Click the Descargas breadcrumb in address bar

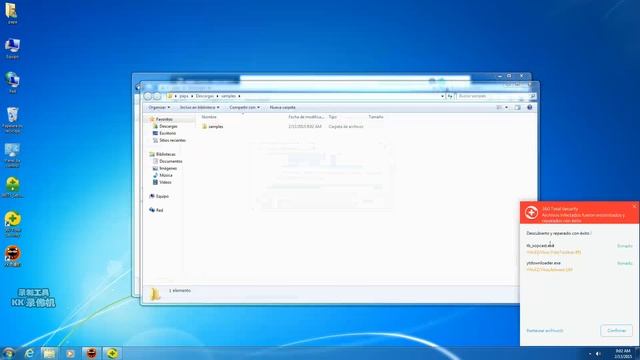(204, 96)
